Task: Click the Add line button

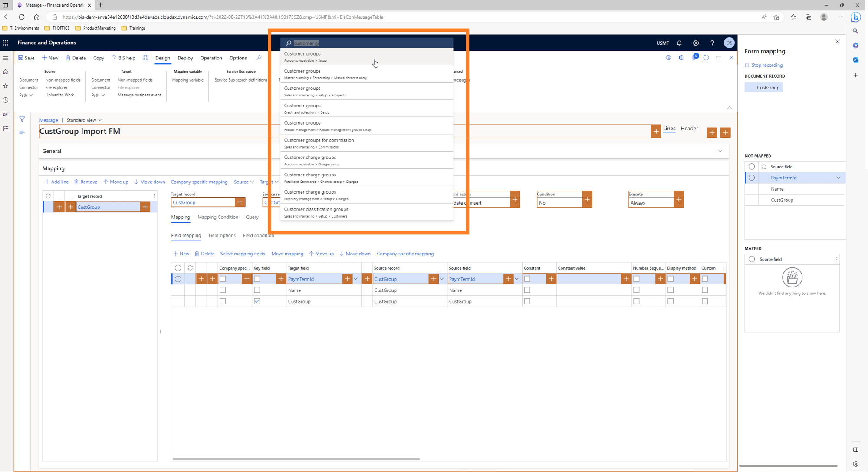Action: coord(56,182)
